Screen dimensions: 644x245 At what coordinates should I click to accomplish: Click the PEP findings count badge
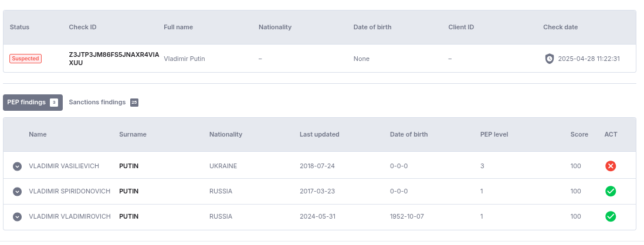tap(54, 103)
